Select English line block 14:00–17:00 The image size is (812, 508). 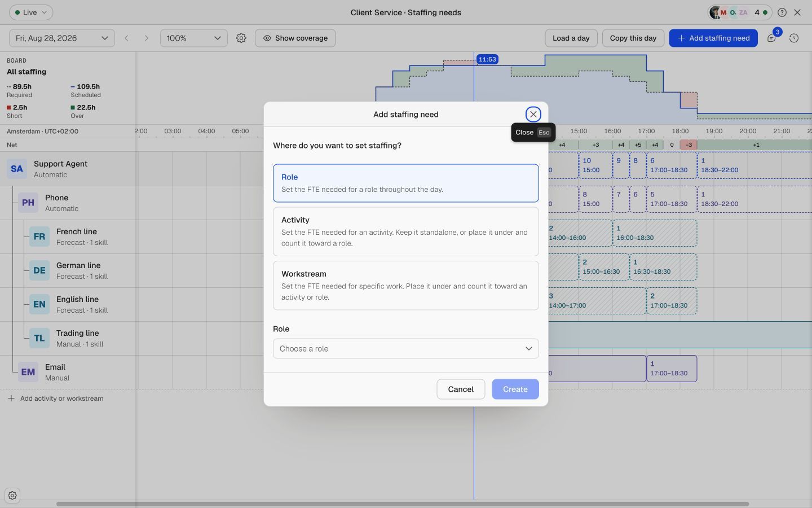(597, 301)
